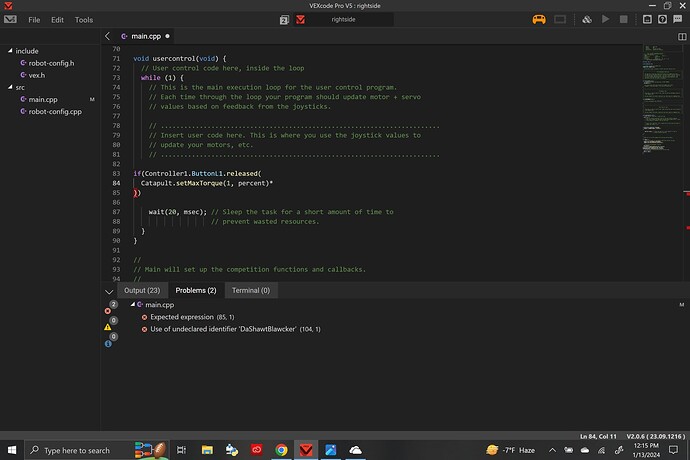Open Task View on the taskbar
Image resolution: width=690 pixels, height=460 pixels.
tap(181, 450)
